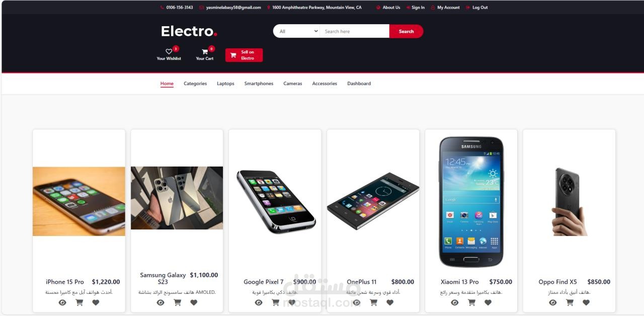Click the eye icon for Oppo Find X5
Image resolution: width=644 pixels, height=316 pixels.
click(x=553, y=302)
